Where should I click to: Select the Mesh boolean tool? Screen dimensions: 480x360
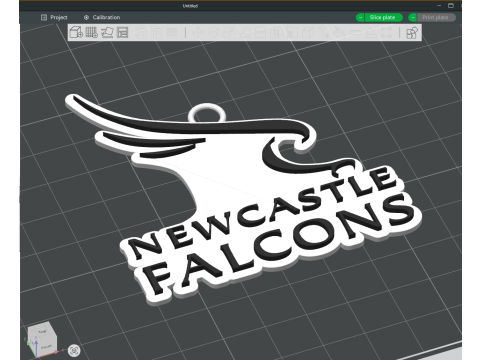[275, 32]
